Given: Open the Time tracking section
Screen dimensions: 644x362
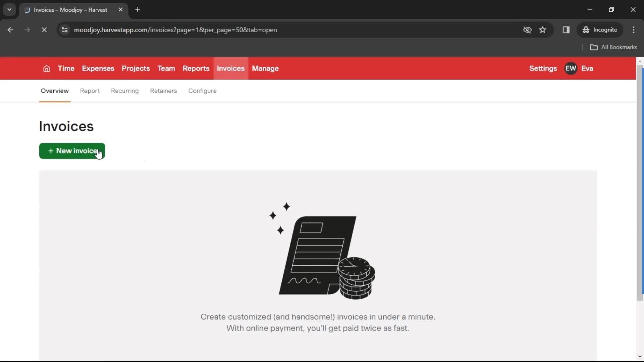Looking at the screenshot, I should point(66,68).
